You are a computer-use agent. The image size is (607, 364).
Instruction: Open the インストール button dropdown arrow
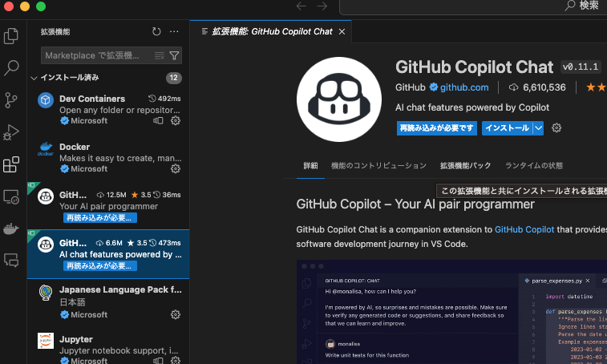539,128
